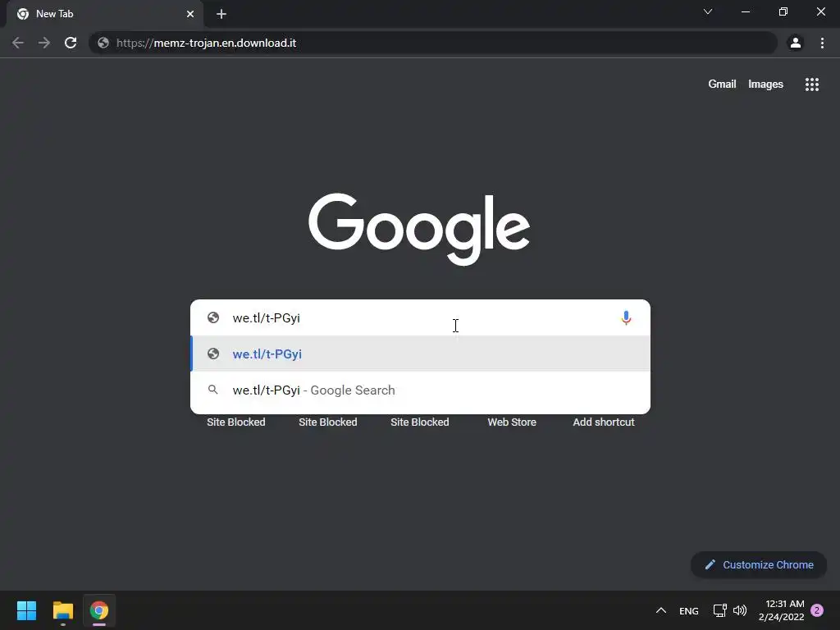This screenshot has height=630, width=840.
Task: Click the search box containing we.tl/t-PGyi
Action: pyautogui.click(x=420, y=317)
